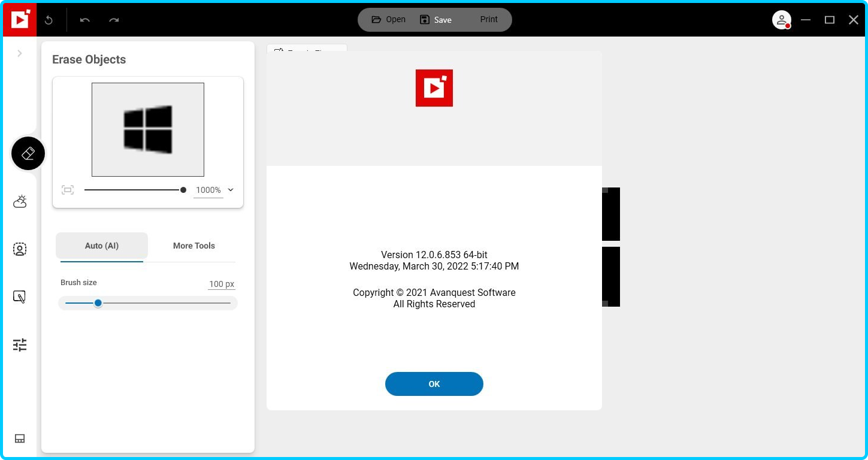Click the 1000% zoom value field
868x460 pixels.
click(x=208, y=190)
